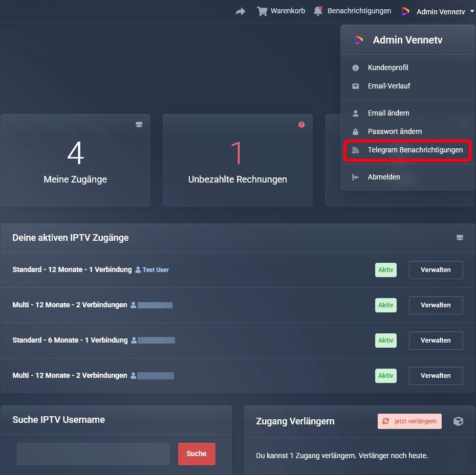Click the server icon on Meine Zugänge card
Viewport: 476px width, 475px height.
[139, 125]
